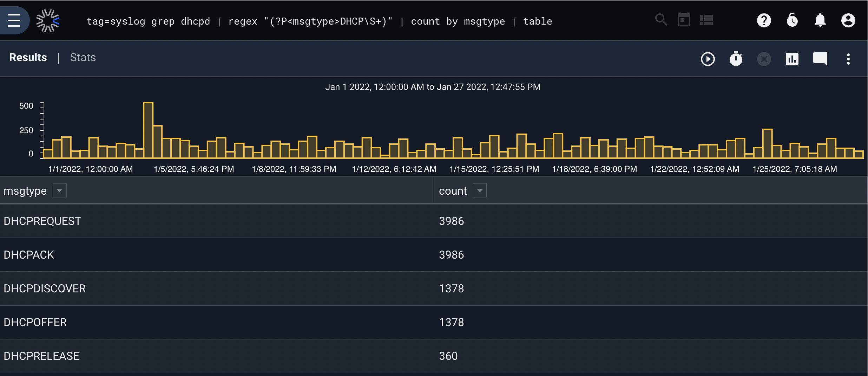
Task: Open the three-dot more options menu
Action: pyautogui.click(x=848, y=59)
